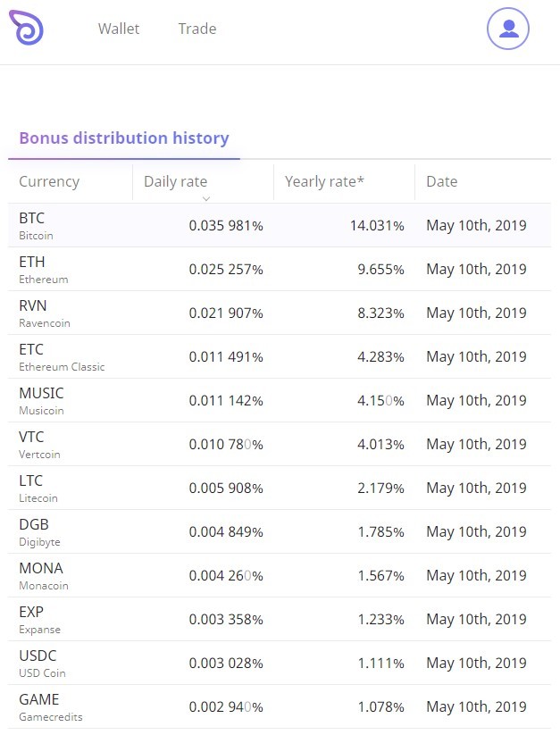Image resolution: width=560 pixels, height=735 pixels.
Task: Sort by Date column header
Action: point(441,181)
